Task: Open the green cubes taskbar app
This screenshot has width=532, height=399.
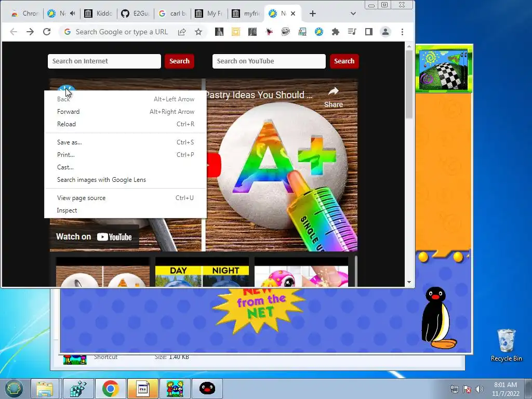Action: [78, 389]
